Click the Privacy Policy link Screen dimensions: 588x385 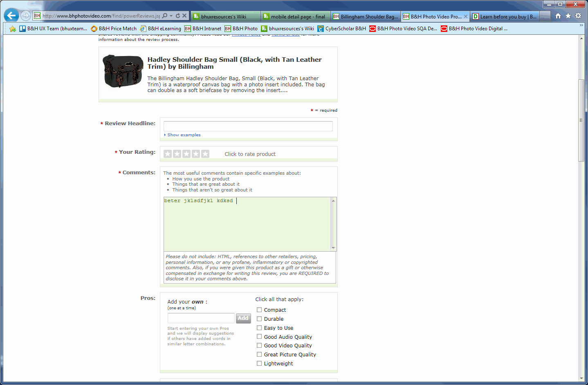246,35
